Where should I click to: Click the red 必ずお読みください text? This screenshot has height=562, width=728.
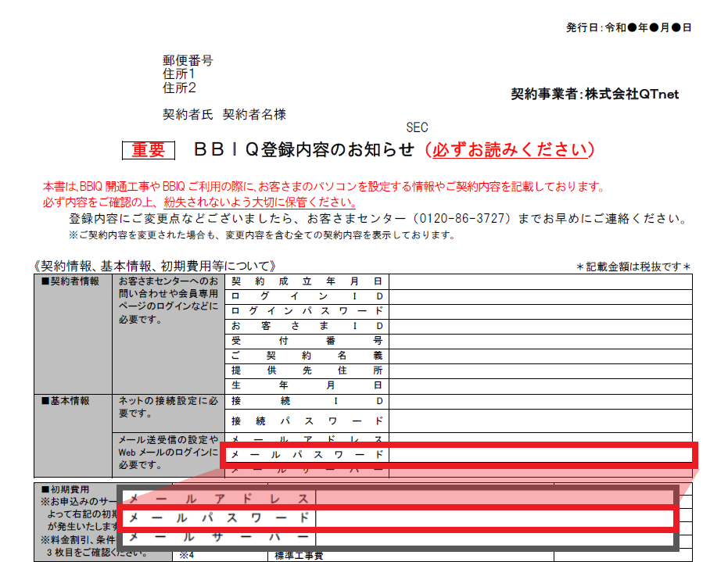coord(510,150)
